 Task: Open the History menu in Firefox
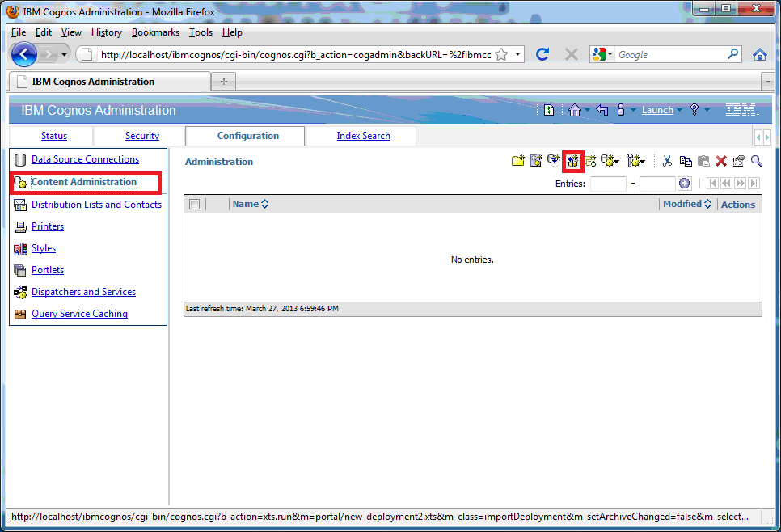click(107, 32)
